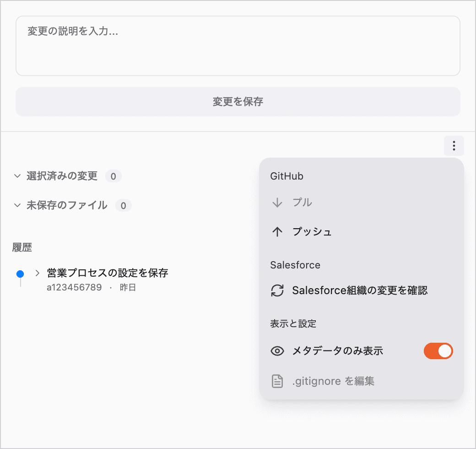Choose Salesforce組織の変更を確認 from the menu

click(361, 290)
